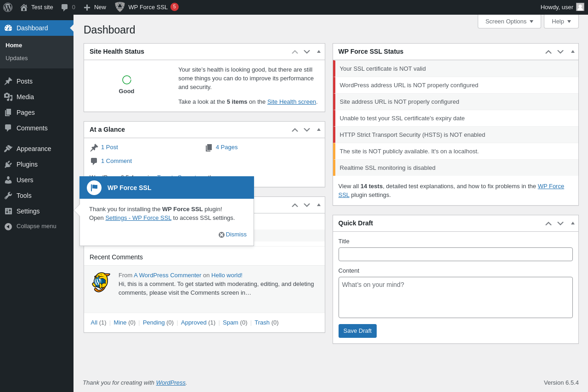The width and height of the screenshot is (588, 392).
Task: Filter comments by Spam
Action: tap(231, 323)
